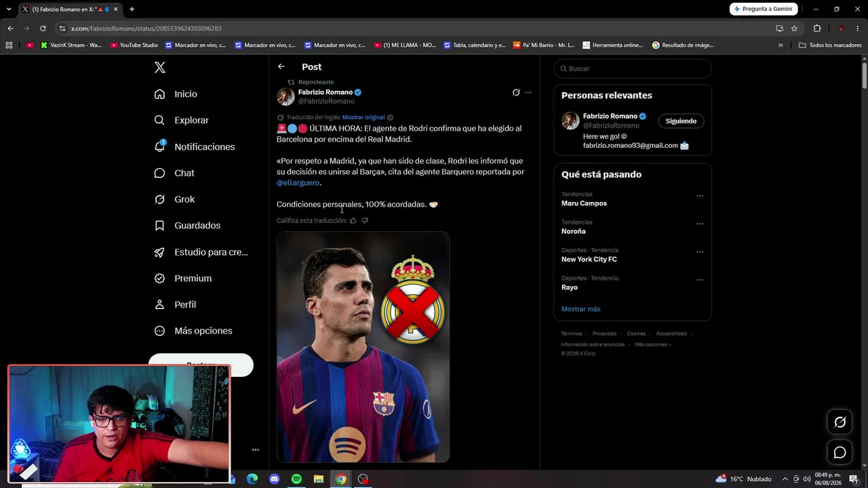The height and width of the screenshot is (488, 868).
Task: Click the browser back button
Action: [10, 28]
